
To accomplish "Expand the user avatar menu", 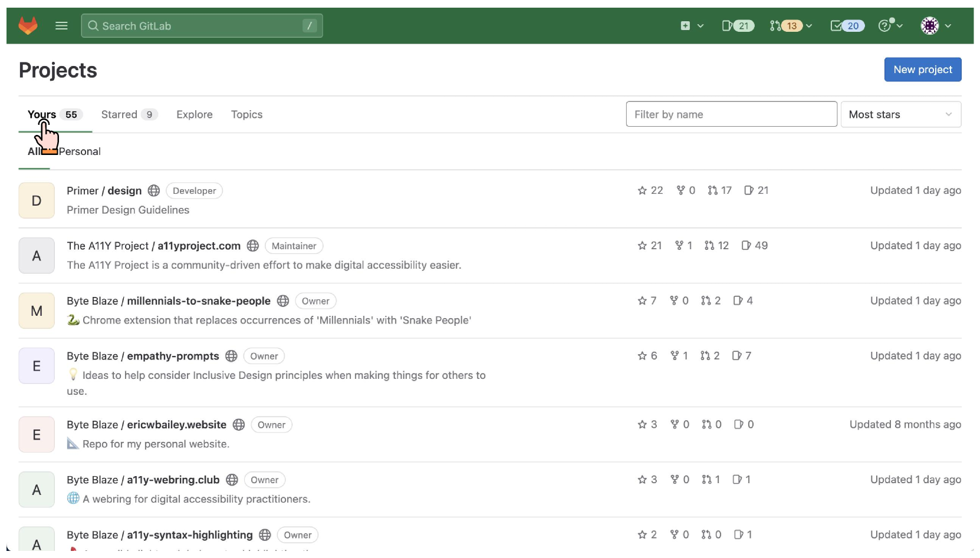I will click(x=936, y=25).
